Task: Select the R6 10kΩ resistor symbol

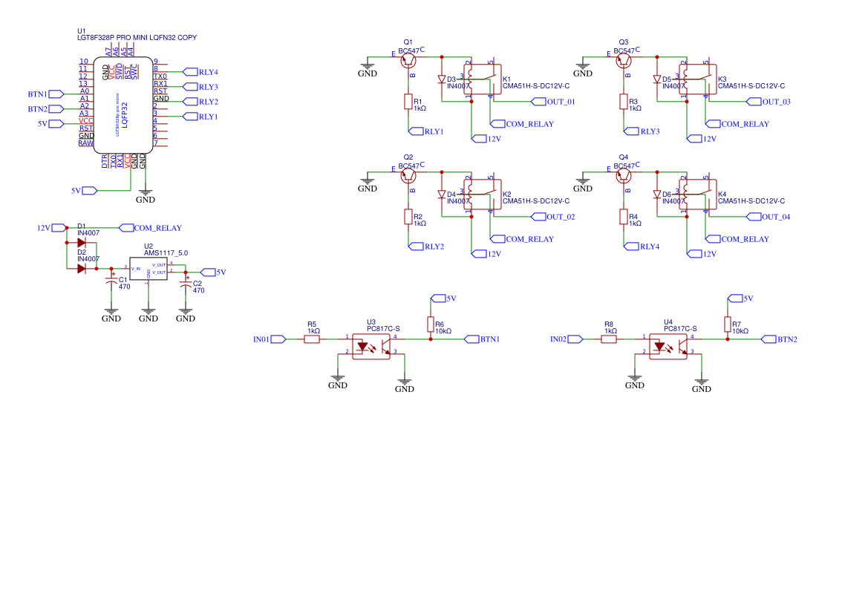Action: click(431, 325)
